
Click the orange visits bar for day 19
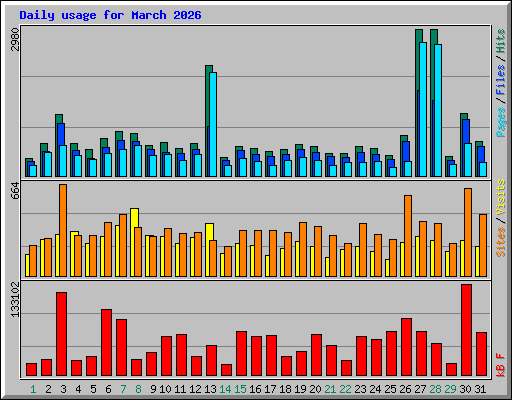(303, 249)
